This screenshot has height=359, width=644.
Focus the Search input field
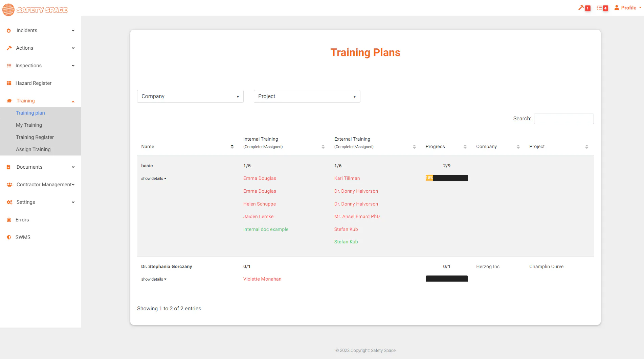(564, 119)
